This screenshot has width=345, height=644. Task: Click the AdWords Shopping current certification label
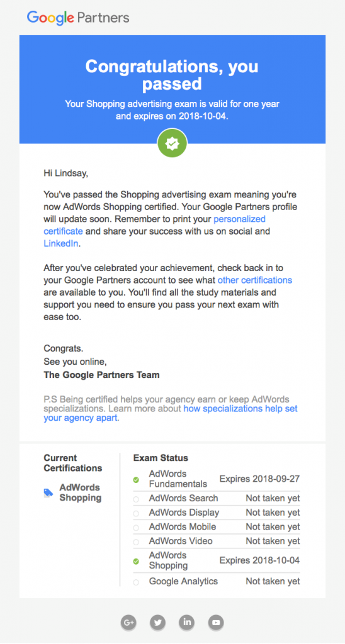81,492
